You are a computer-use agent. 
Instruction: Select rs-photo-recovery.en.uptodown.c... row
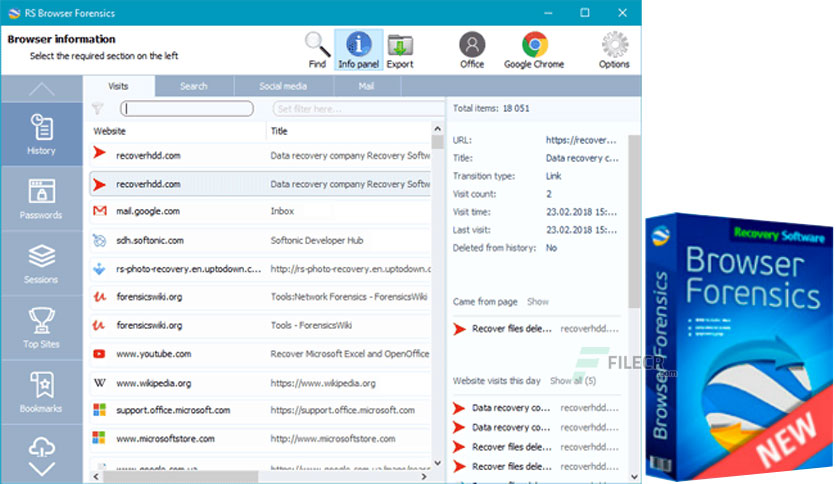pos(260,269)
